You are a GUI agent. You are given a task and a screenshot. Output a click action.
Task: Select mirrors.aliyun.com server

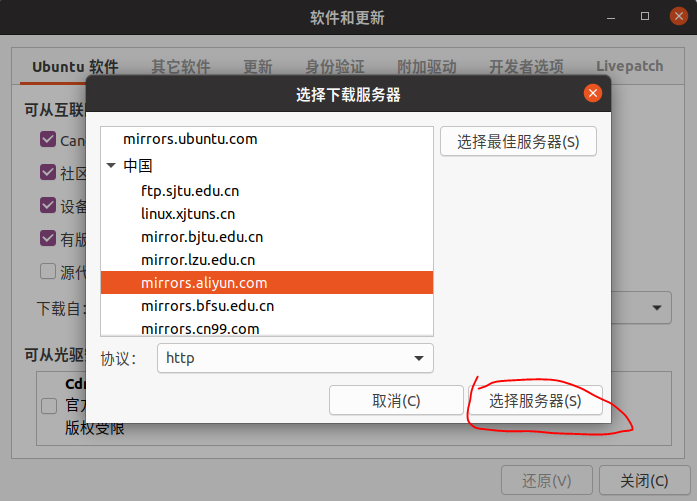click(x=267, y=283)
